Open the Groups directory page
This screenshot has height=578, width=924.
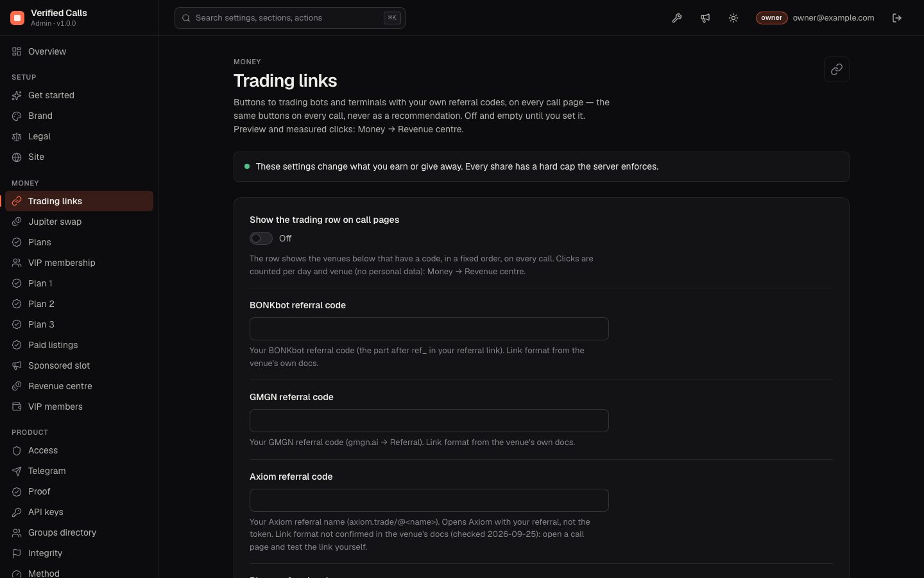(x=79, y=532)
